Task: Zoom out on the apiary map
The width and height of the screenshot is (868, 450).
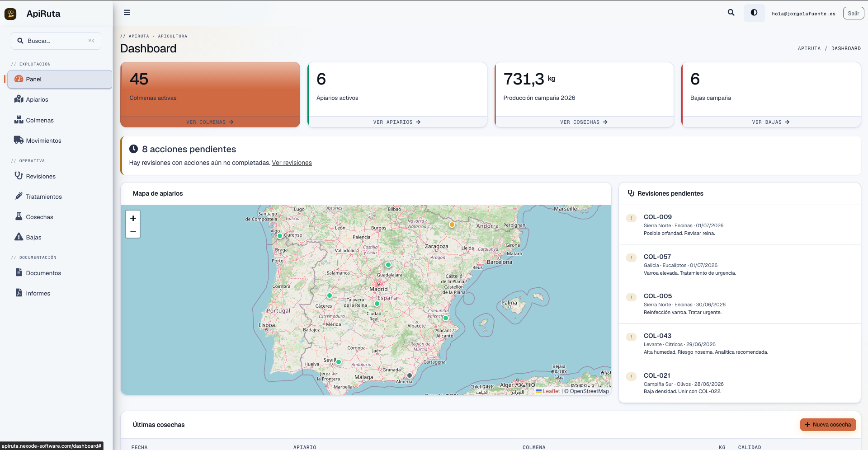Action: pos(133,231)
